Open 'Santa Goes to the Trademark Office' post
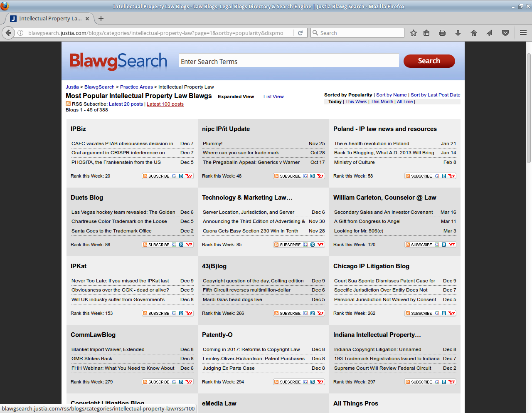This screenshot has width=532, height=413. point(111,231)
